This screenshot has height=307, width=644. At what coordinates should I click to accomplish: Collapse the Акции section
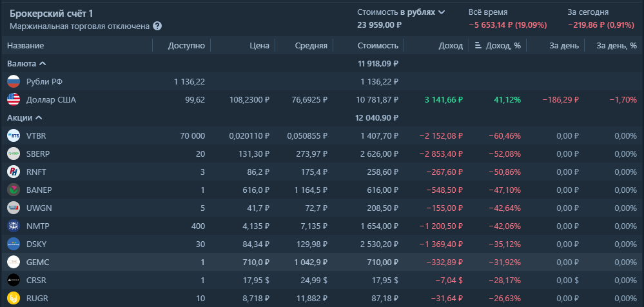coord(24,118)
